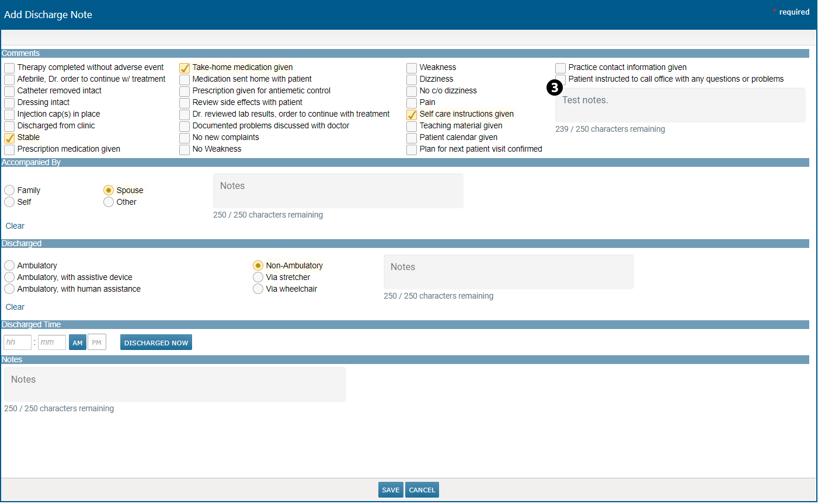Image resolution: width=818 pixels, height=504 pixels.
Task: Check the Weakness checkbox
Action: coord(412,68)
